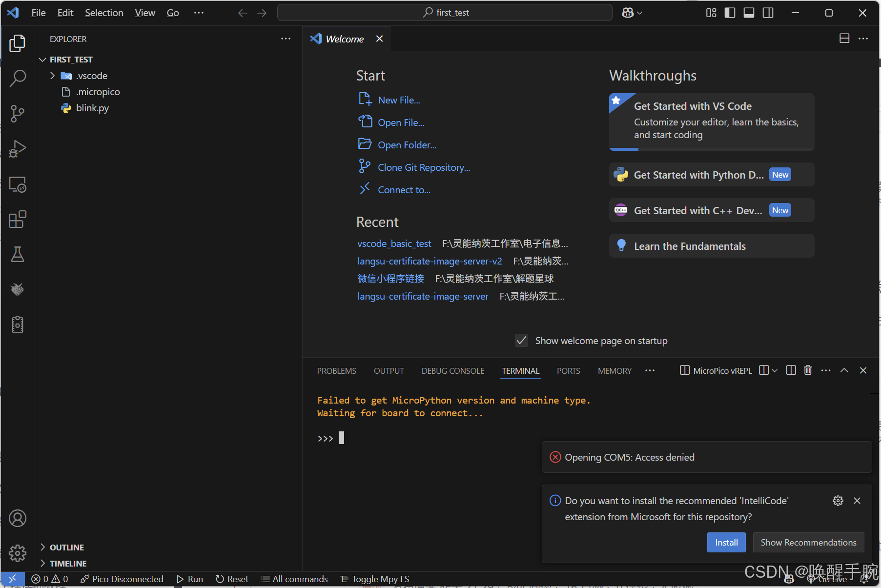Screen dimensions: 881x588
Task: Toggle secondary side bar visibility
Action: click(768, 13)
